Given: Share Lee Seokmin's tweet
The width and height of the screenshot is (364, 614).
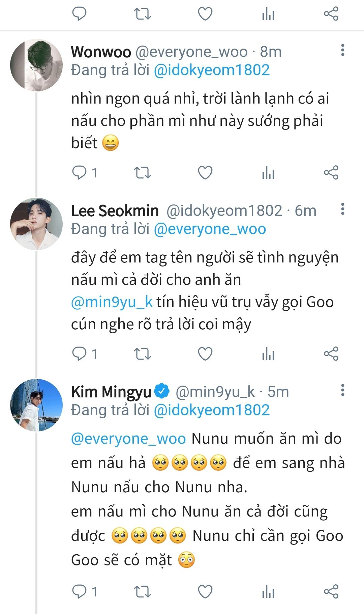Looking at the screenshot, I should point(331,354).
